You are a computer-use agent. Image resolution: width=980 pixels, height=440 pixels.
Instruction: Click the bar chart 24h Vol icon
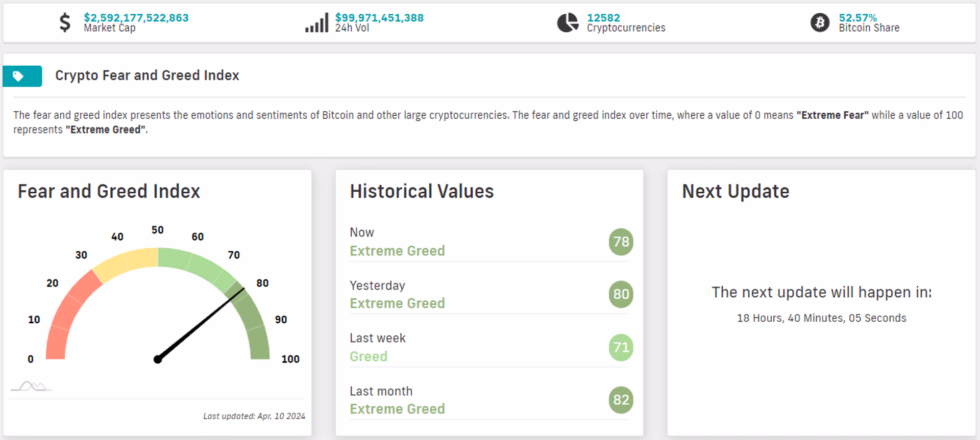coord(316,22)
